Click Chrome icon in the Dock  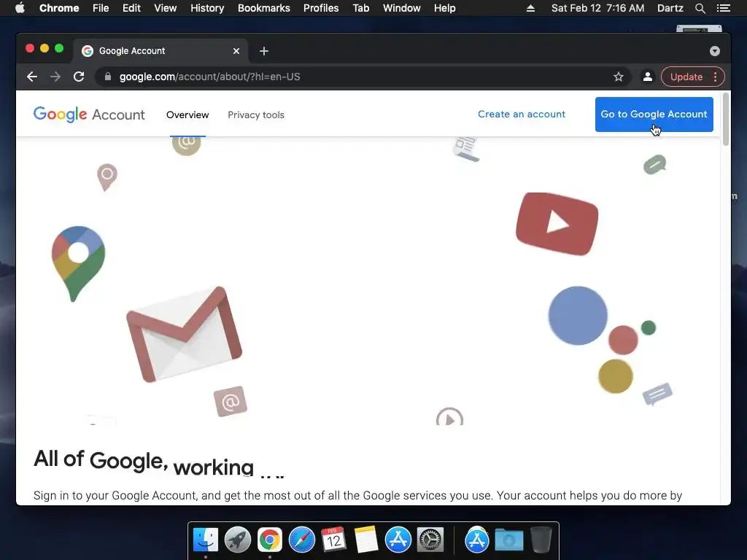point(270,540)
